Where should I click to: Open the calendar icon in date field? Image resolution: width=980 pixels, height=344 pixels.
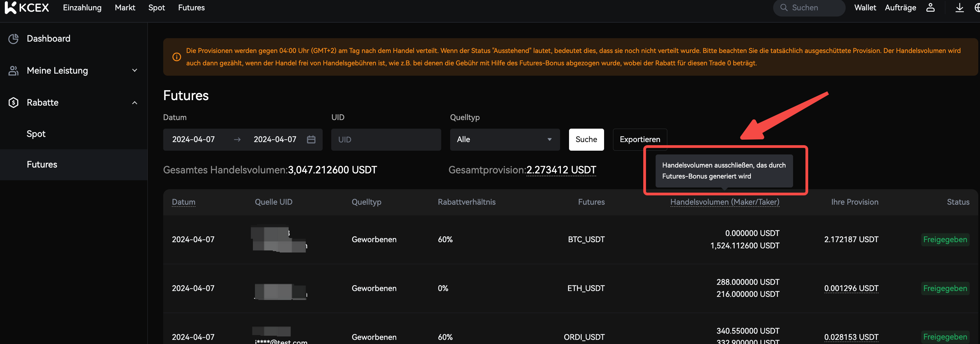(x=311, y=140)
